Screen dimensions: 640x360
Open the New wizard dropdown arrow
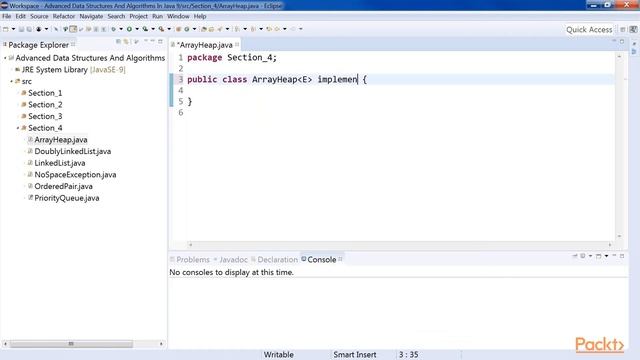13,29
